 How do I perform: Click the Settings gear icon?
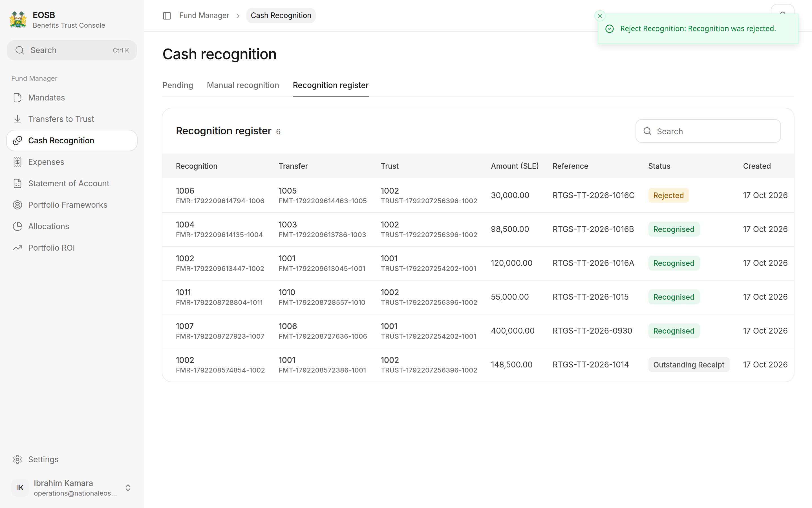coord(17,460)
